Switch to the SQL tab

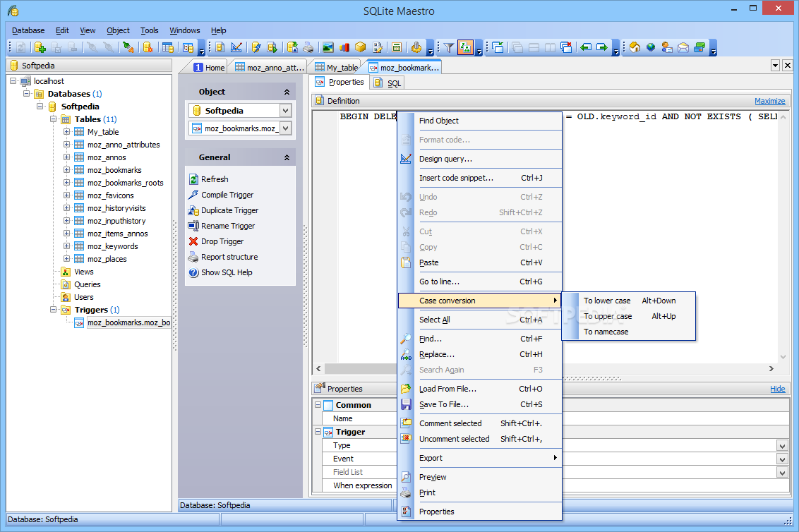388,83
